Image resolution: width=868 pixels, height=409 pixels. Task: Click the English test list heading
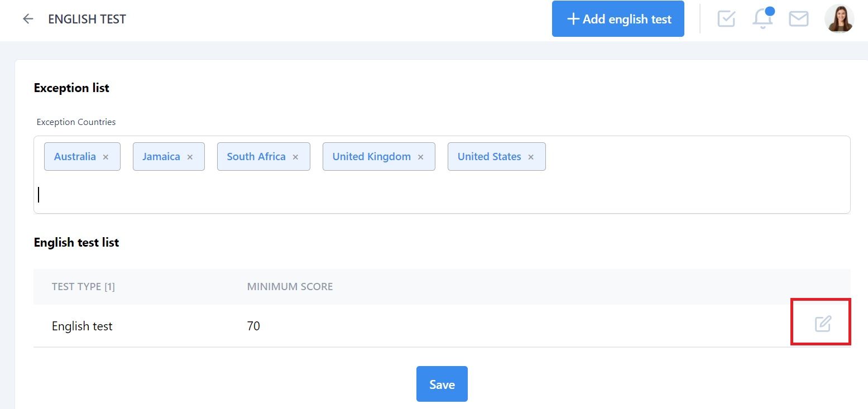(76, 243)
